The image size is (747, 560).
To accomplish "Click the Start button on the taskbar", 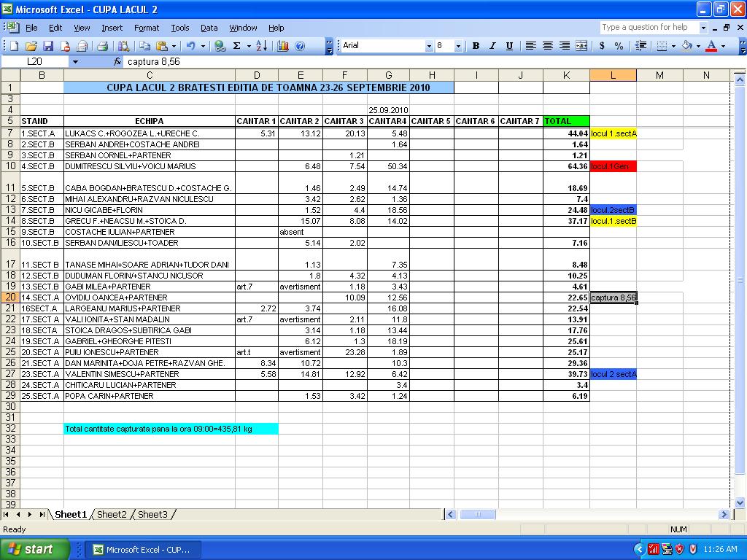I will click(35, 549).
